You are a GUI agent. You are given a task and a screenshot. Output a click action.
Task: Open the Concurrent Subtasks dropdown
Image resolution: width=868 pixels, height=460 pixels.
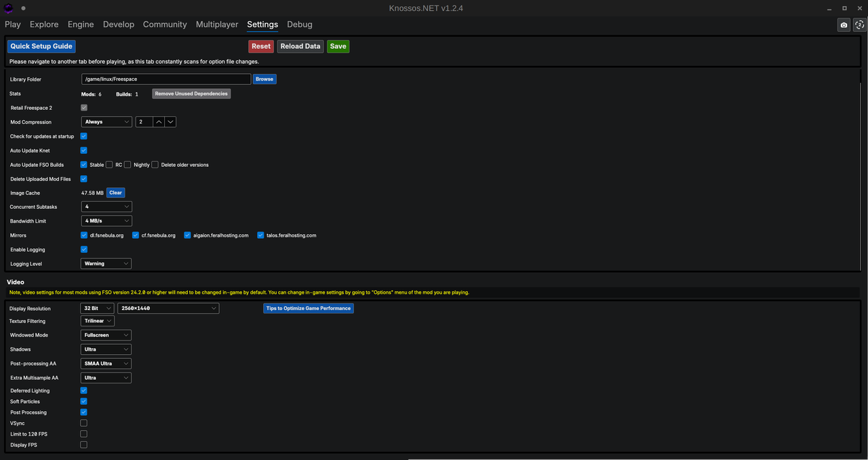pos(106,206)
